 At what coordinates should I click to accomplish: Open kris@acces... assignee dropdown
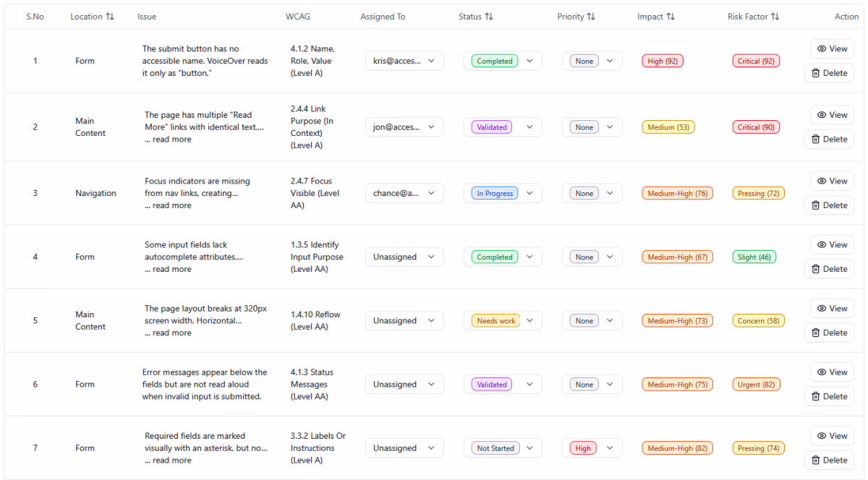pyautogui.click(x=404, y=61)
